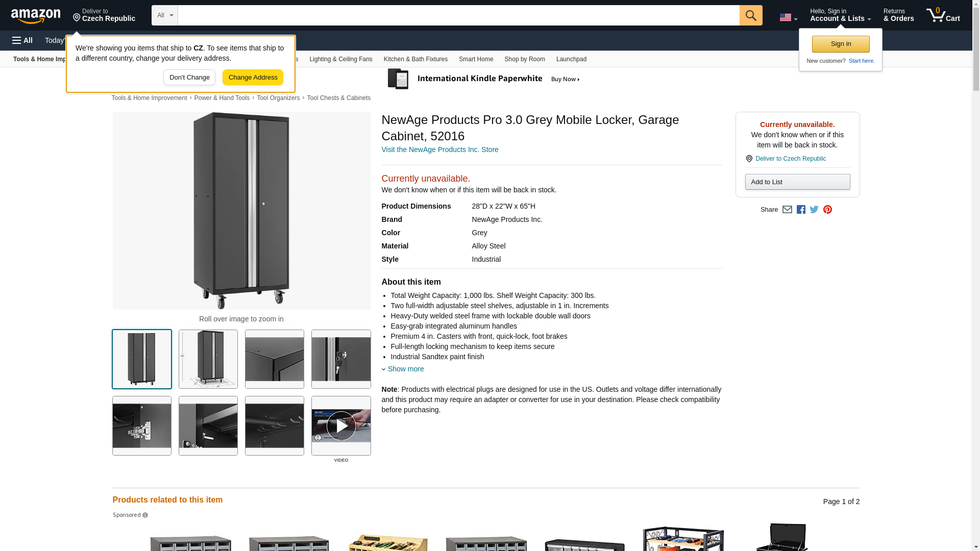Image resolution: width=980 pixels, height=551 pixels.
Task: Open the All hamburger menu
Action: [x=22, y=40]
